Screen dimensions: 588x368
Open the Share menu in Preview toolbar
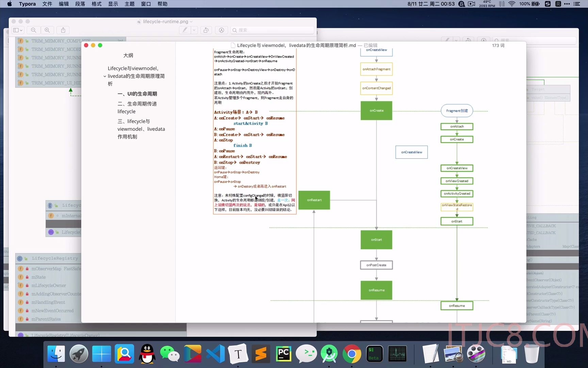click(63, 30)
